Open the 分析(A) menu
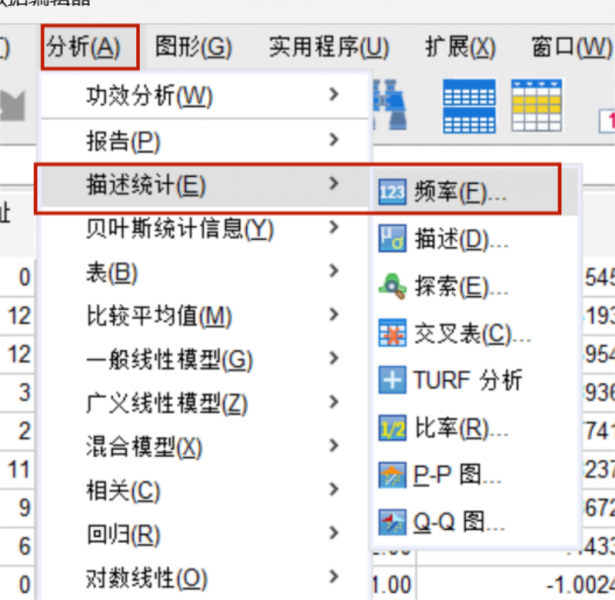 click(x=90, y=47)
